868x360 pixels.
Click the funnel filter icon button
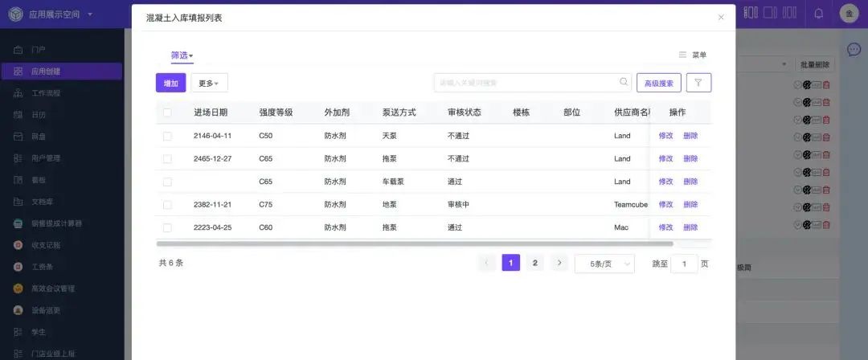pyautogui.click(x=698, y=83)
